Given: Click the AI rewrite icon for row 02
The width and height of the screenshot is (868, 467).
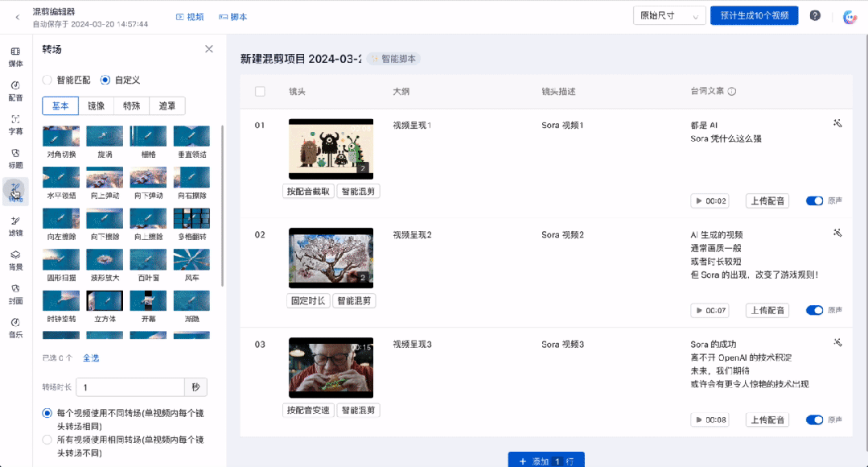Looking at the screenshot, I should point(837,233).
